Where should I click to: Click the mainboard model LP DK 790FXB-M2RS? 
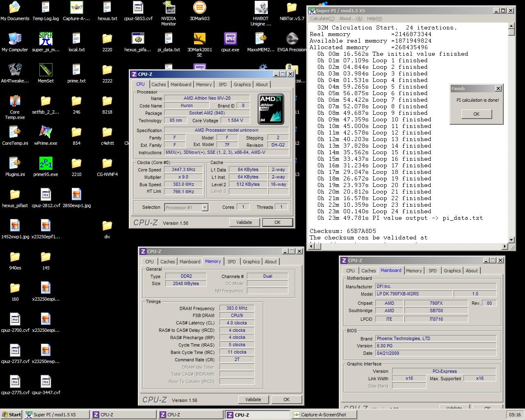[x=414, y=294]
